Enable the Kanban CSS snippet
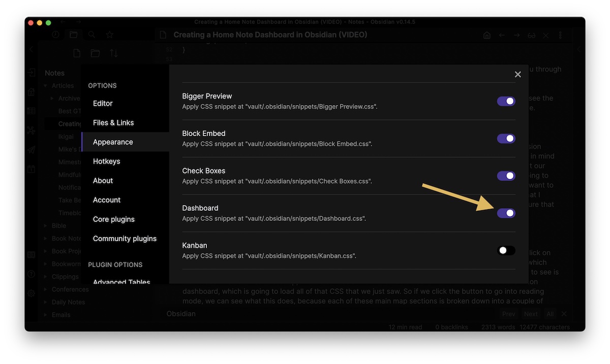Screen dimensions: 610x364 click(506, 250)
